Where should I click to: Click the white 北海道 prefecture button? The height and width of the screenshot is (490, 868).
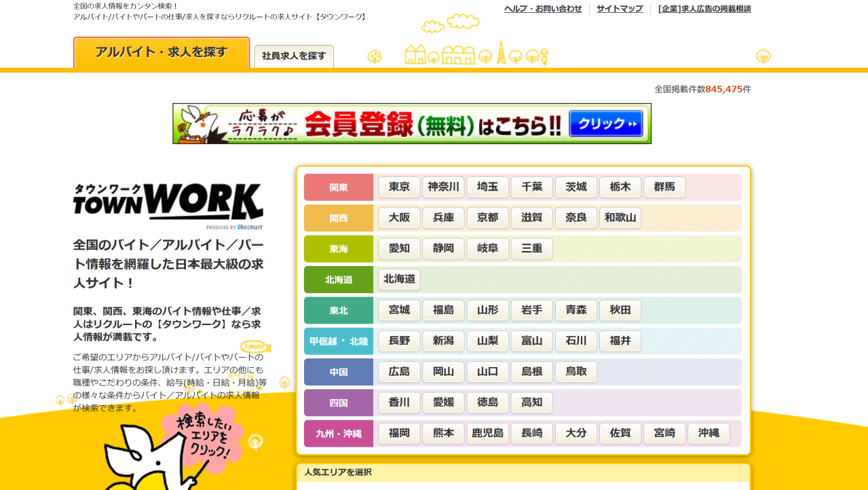399,280
